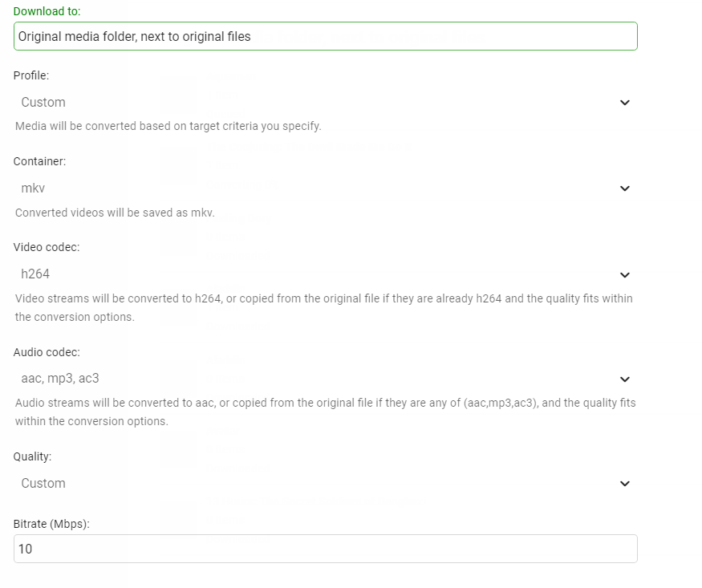
Task: Click the green Download to label
Action: tap(47, 11)
